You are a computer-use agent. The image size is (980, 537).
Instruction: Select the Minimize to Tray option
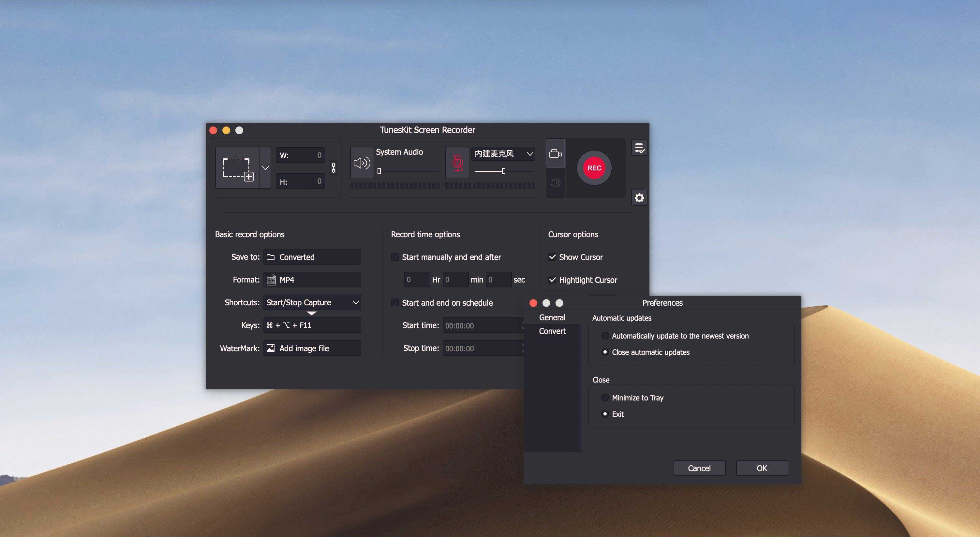point(605,398)
